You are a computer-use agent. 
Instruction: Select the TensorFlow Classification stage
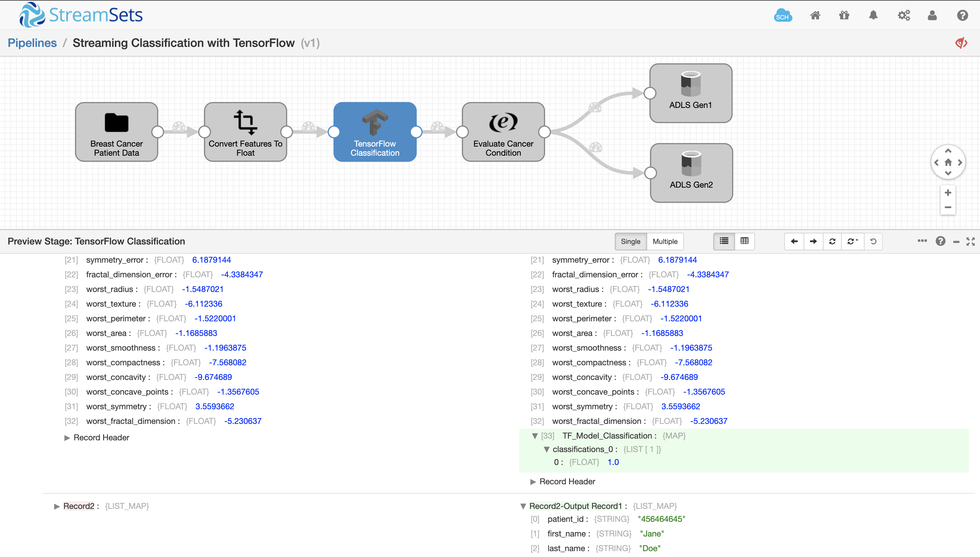click(375, 132)
